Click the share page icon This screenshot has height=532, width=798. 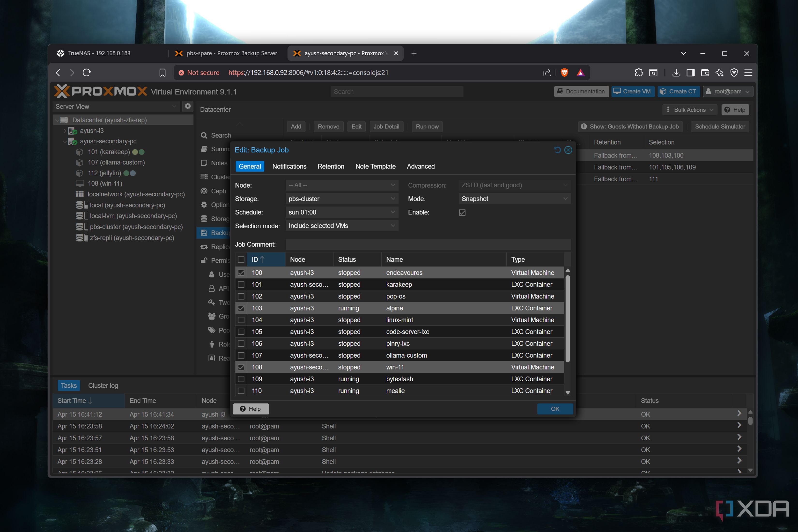click(x=547, y=73)
